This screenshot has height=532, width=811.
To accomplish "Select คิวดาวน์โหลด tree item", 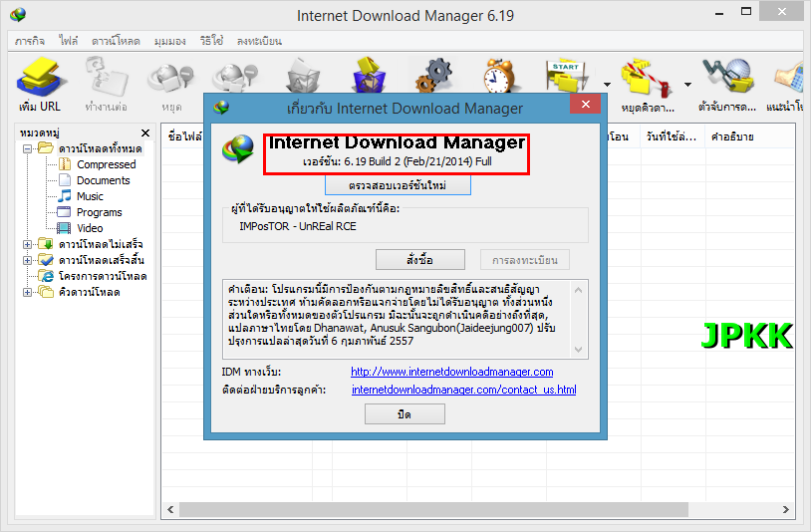I will (x=89, y=292).
